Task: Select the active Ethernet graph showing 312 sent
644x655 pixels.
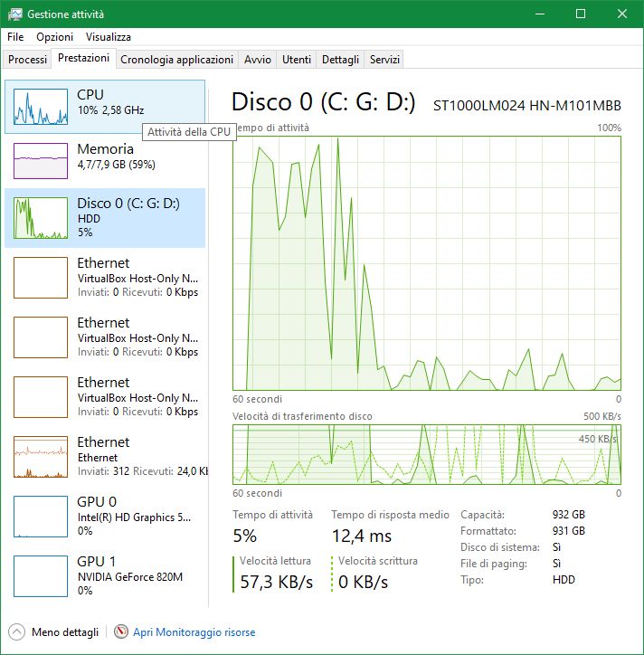Action: [41, 457]
